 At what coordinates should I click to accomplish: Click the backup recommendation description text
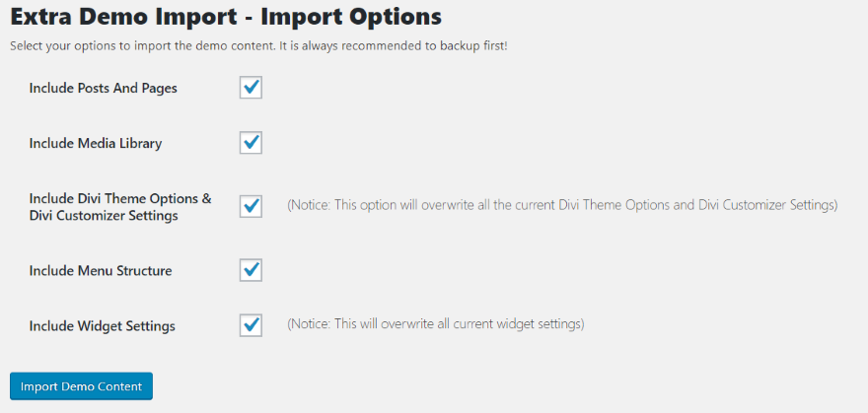click(258, 45)
